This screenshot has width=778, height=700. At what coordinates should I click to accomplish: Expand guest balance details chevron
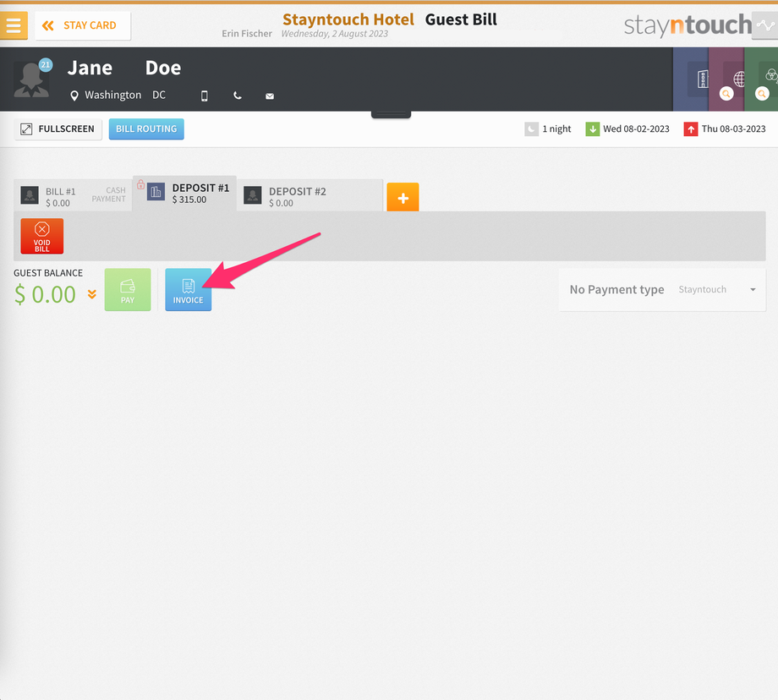[92, 294]
